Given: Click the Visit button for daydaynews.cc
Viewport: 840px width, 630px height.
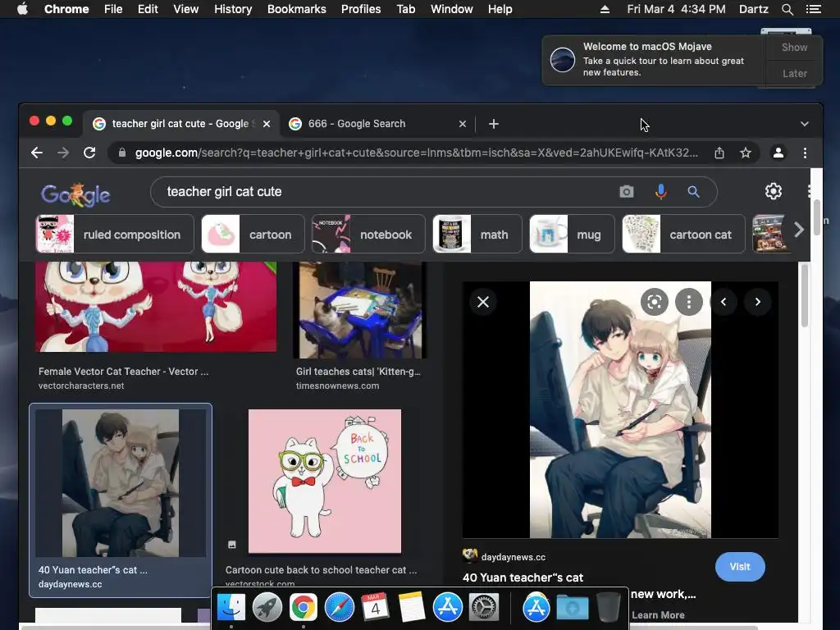Looking at the screenshot, I should pyautogui.click(x=740, y=567).
